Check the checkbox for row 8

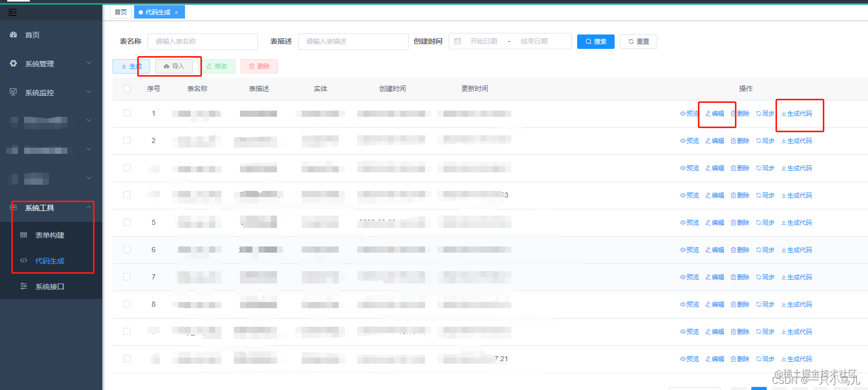click(127, 304)
